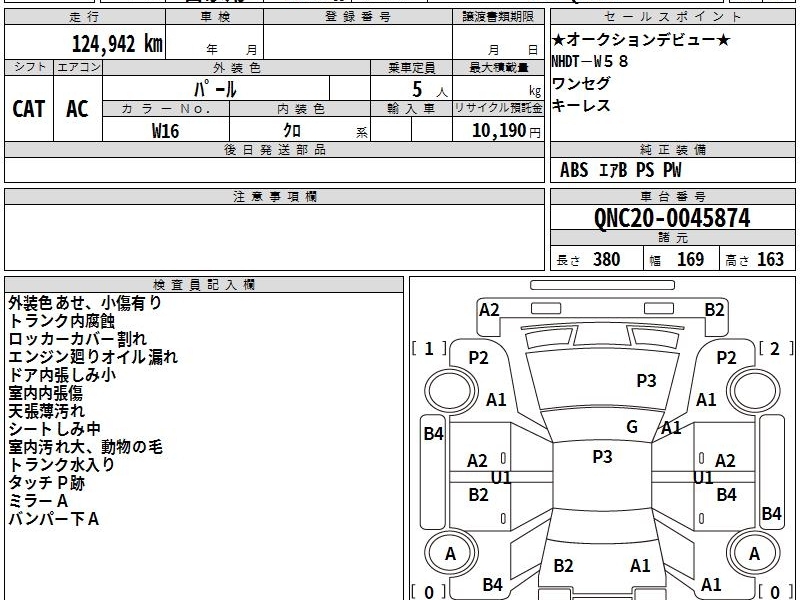Click the ★オークションデビュー★ line
This screenshot has width=800, height=600.
coord(641,40)
